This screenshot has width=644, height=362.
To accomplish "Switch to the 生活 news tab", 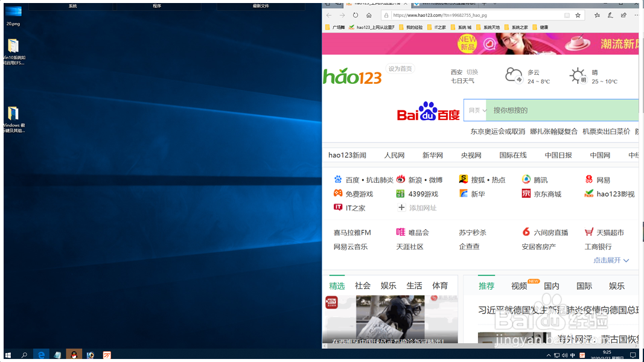I will pos(414,285).
